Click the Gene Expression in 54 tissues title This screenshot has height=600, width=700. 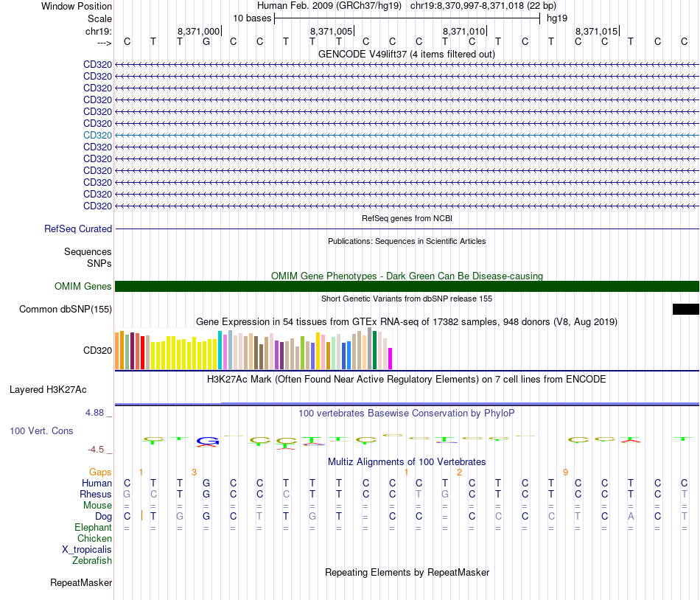click(407, 321)
